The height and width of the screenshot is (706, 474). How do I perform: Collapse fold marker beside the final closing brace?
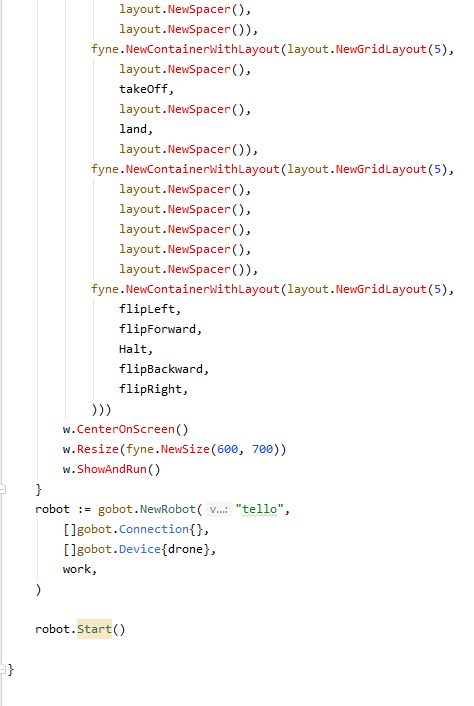2,669
